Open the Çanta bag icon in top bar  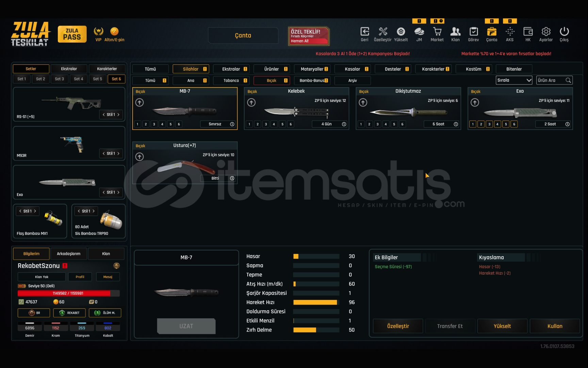(492, 31)
